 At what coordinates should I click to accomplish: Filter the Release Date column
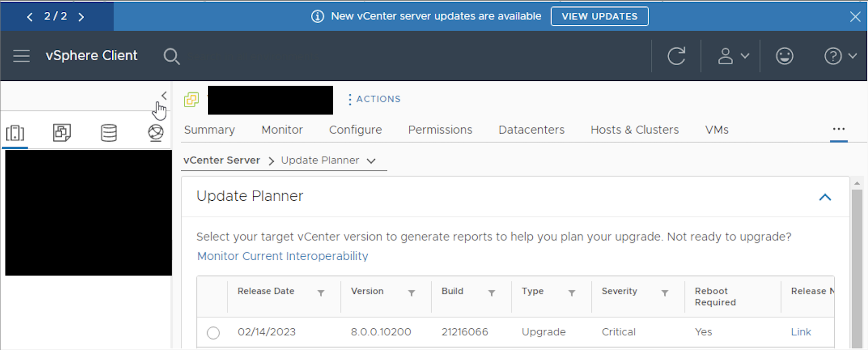pyautogui.click(x=321, y=293)
